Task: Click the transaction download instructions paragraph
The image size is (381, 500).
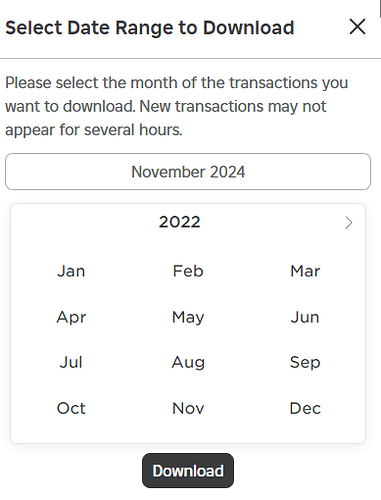Action: tap(177, 106)
